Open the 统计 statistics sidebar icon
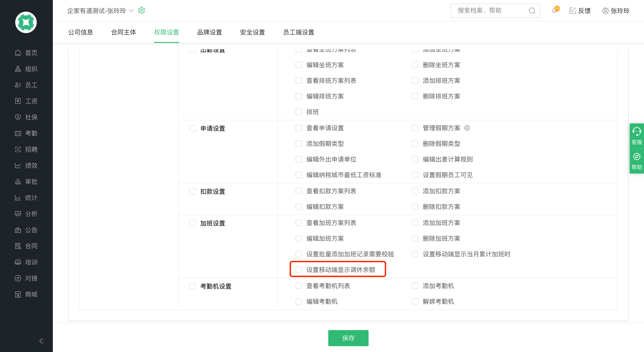 pyautogui.click(x=18, y=198)
